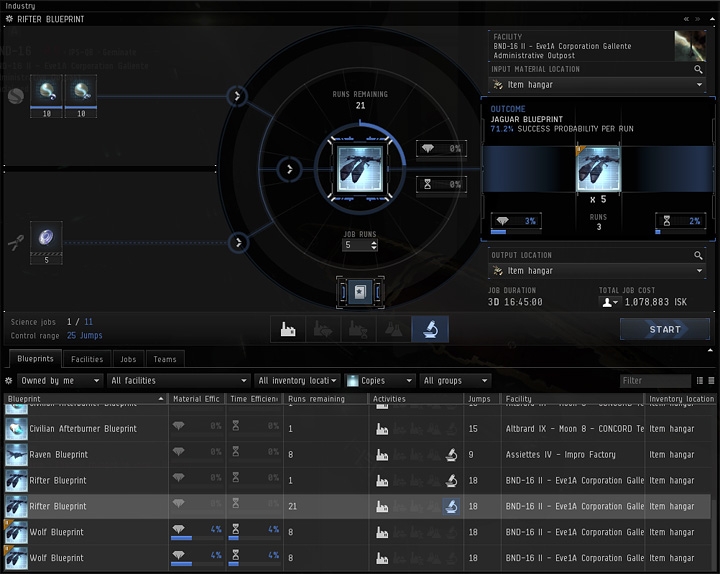Open the settings gear beside Owned by me

coord(9,381)
